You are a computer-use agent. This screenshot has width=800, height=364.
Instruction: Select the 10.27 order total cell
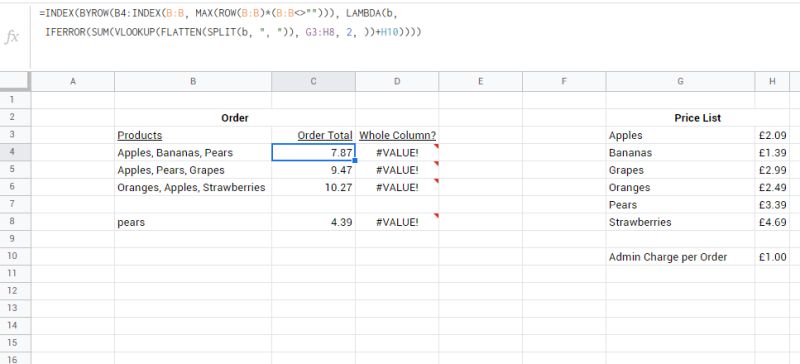tap(313, 187)
